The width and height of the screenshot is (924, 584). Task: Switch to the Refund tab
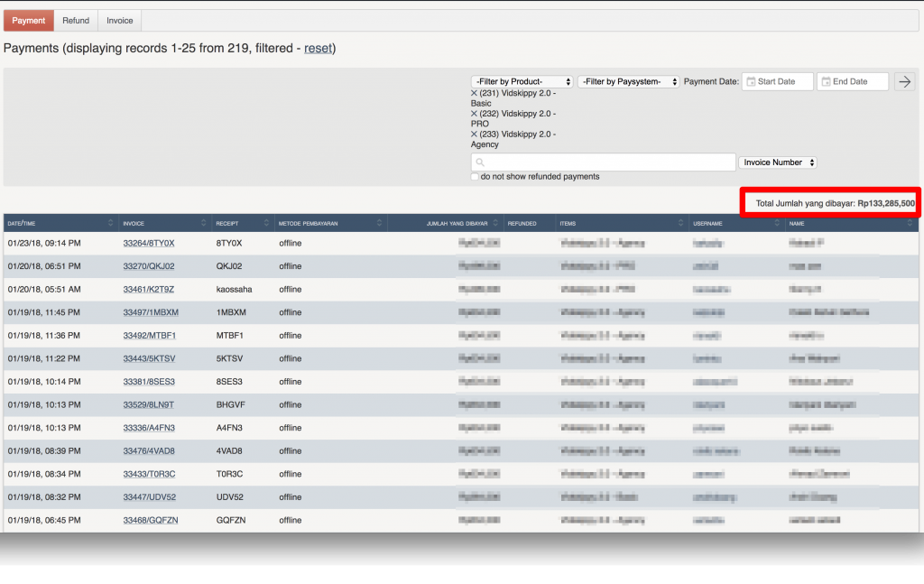[76, 21]
